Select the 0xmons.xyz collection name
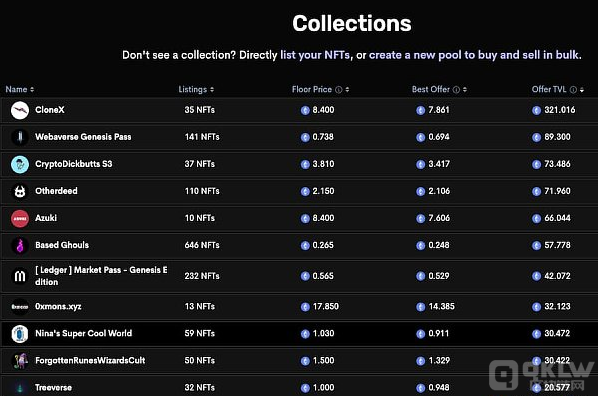Screen dimensions: 598x396 (x=58, y=306)
